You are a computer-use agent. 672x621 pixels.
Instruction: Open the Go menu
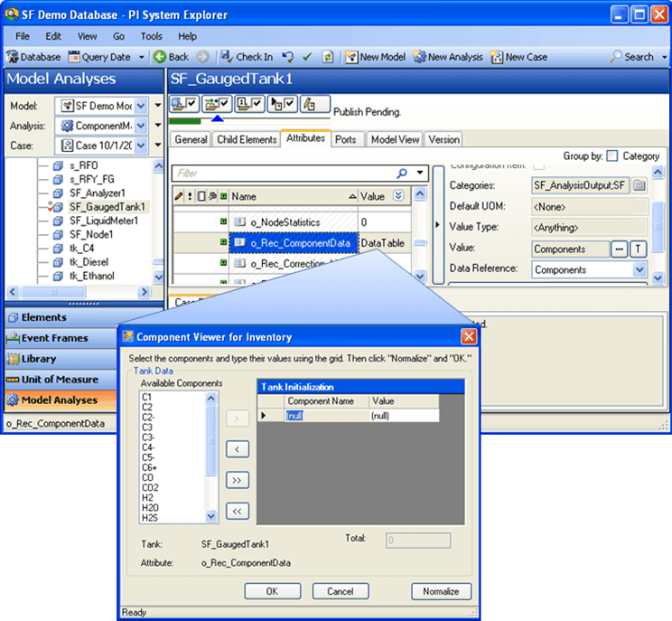[x=118, y=36]
